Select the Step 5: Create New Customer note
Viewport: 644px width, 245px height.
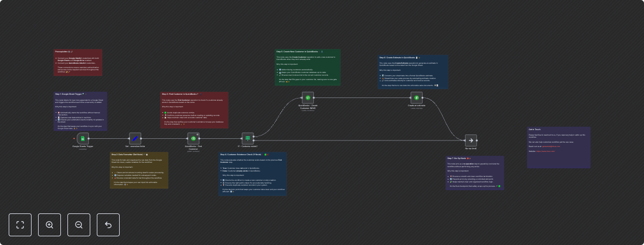point(307,68)
